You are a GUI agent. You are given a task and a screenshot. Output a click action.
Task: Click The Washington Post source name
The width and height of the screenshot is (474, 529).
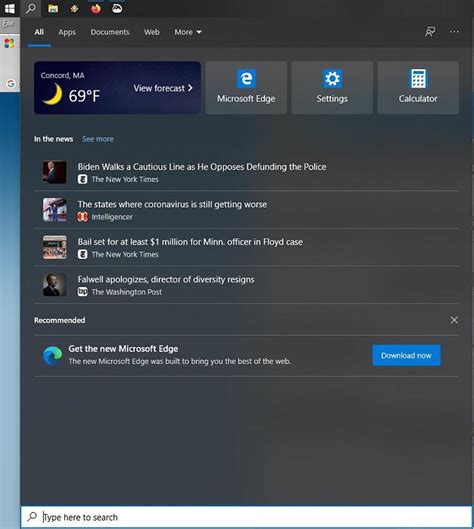127,292
